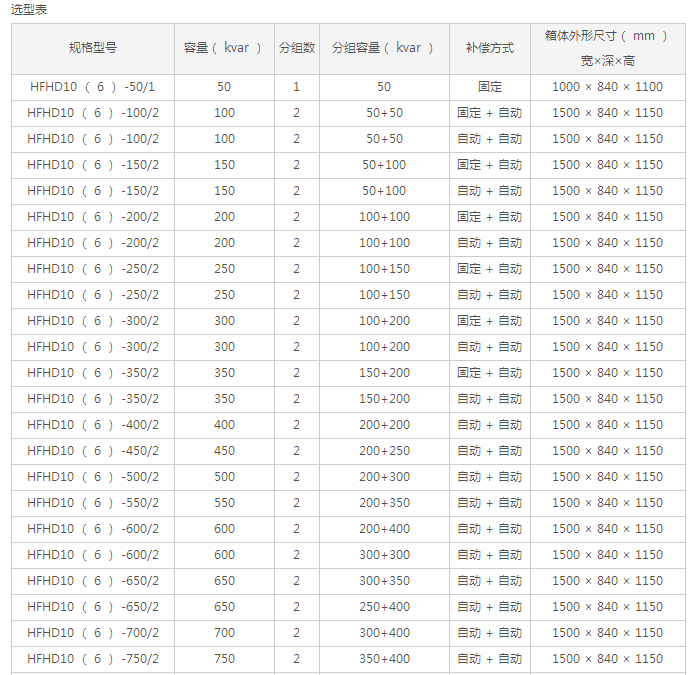Click 1500 × 840 × 1150 in the 300+400 row

coord(607,633)
